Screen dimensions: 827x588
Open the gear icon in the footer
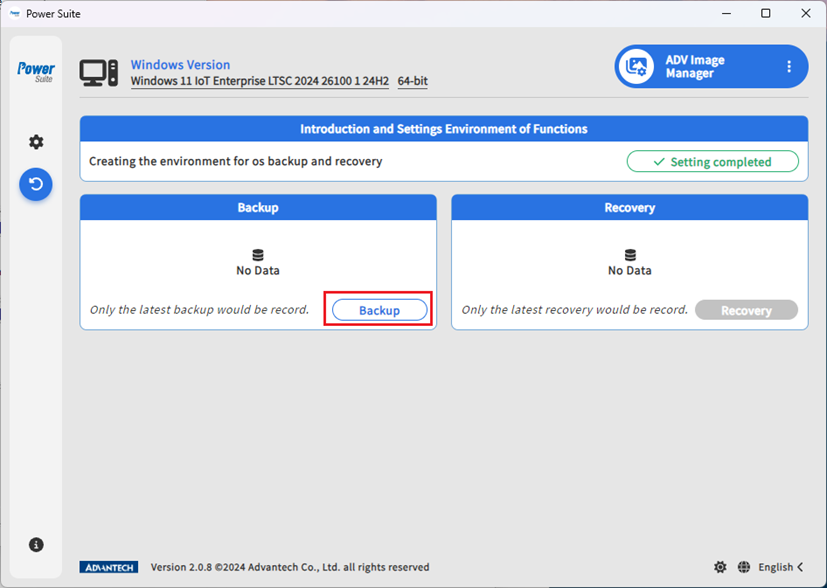click(720, 567)
